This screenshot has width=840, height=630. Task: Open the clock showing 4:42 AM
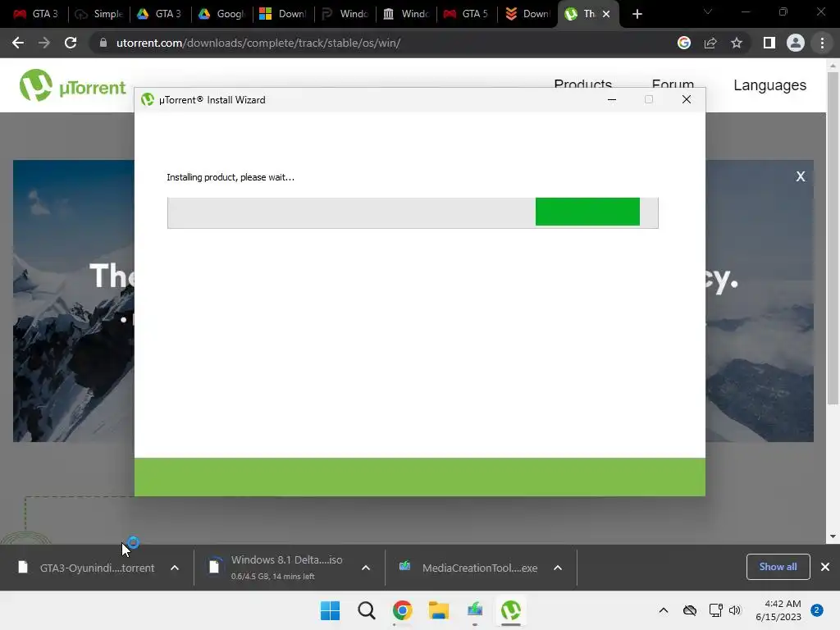tap(778, 610)
